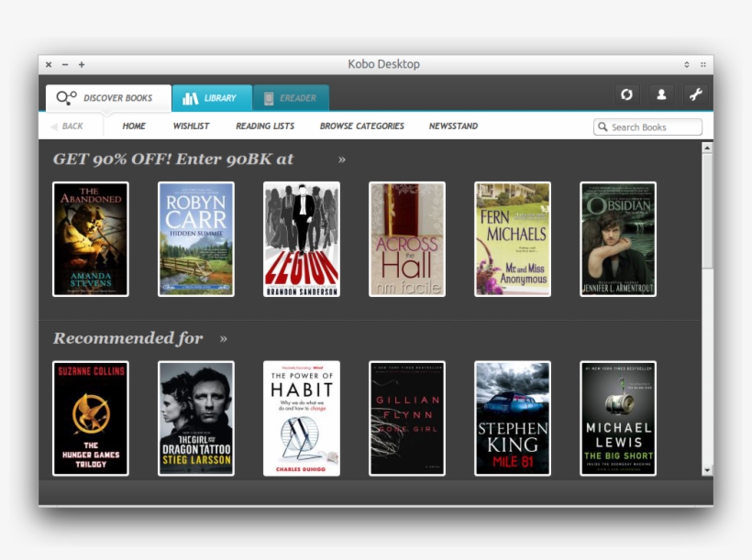Open the eReader tab

coord(291,98)
